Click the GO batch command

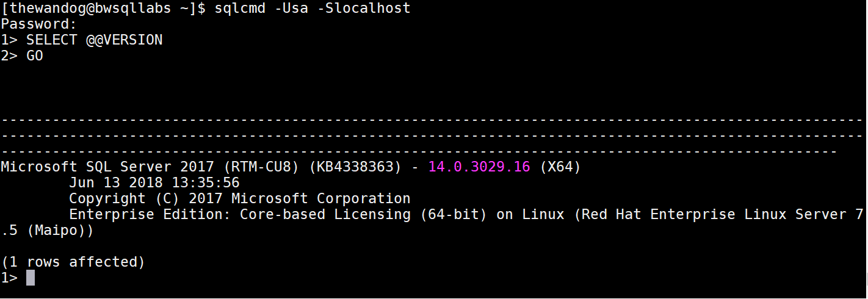[34, 56]
